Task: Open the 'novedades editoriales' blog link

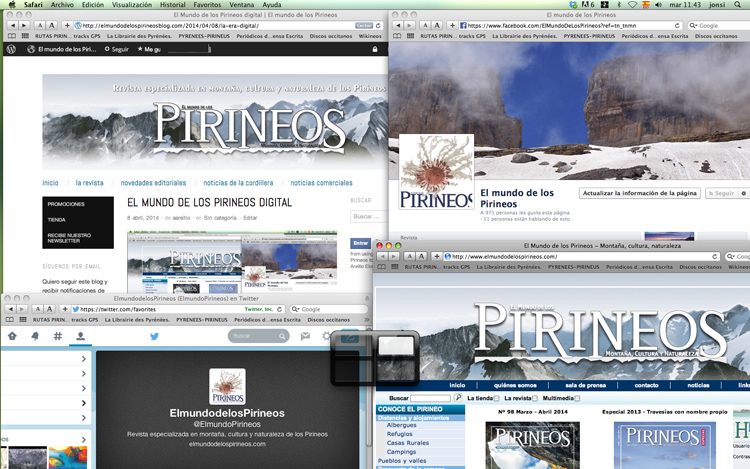Action: pyautogui.click(x=153, y=183)
